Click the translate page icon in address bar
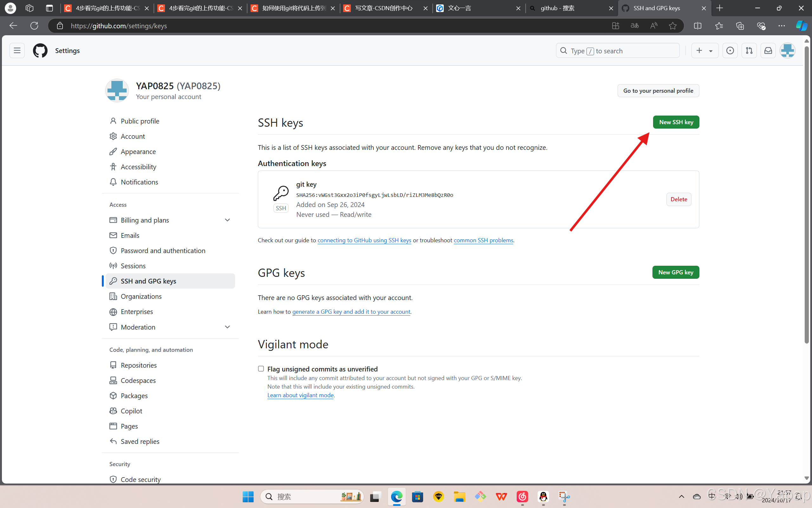 (x=634, y=25)
